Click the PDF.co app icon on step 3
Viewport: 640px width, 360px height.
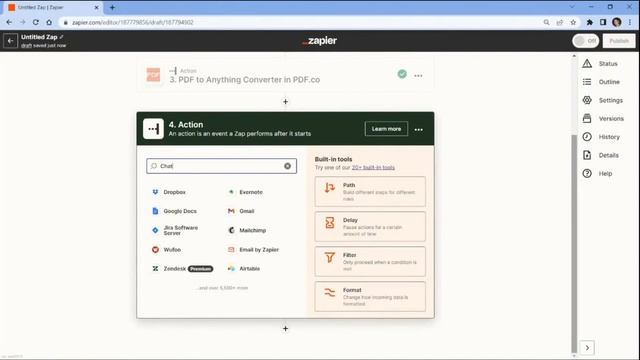[x=153, y=75]
